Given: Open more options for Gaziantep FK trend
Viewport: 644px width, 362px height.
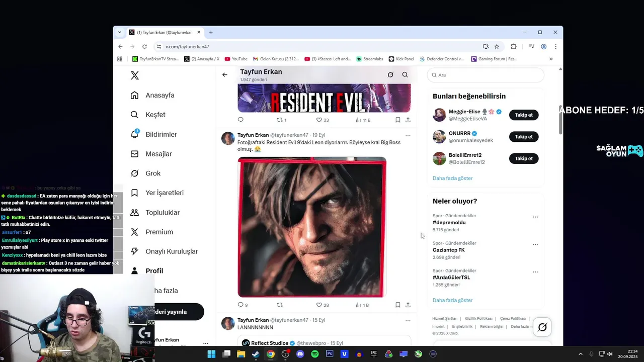Looking at the screenshot, I should click(535, 244).
